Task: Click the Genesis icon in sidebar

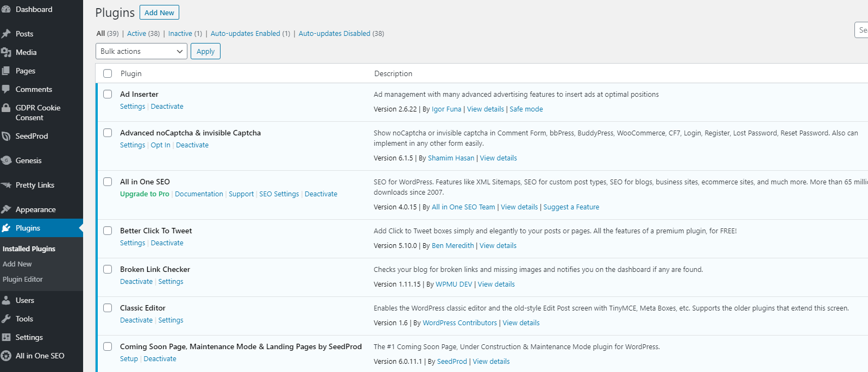Action: tap(6, 160)
